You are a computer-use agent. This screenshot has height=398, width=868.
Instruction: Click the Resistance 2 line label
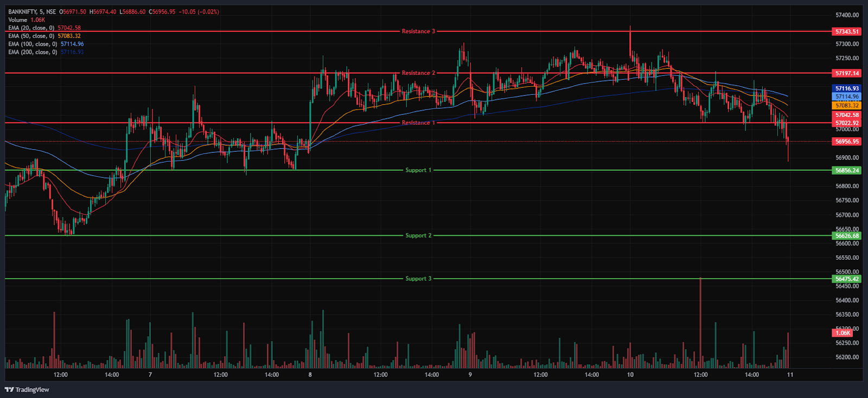point(418,73)
